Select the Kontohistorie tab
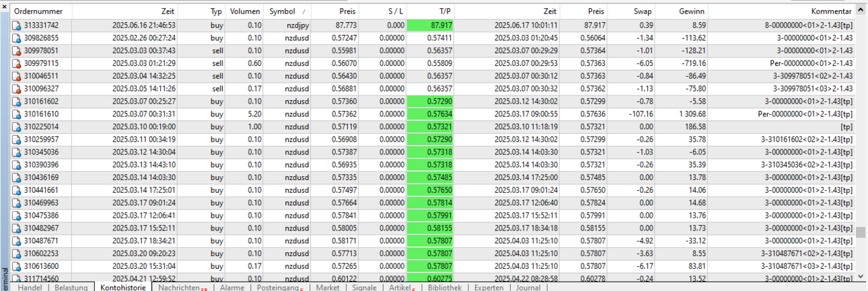The image size is (868, 291). (x=122, y=287)
